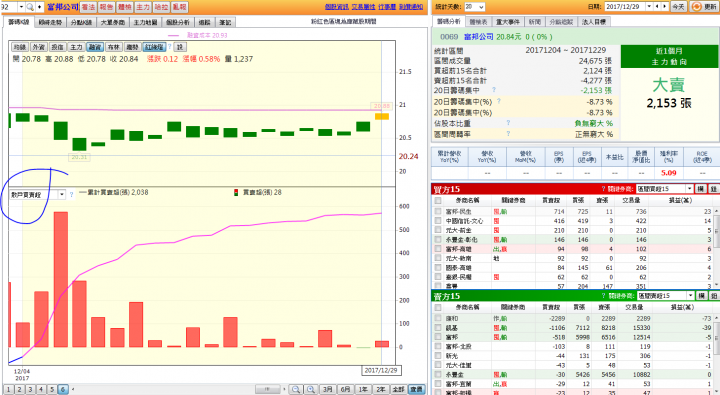Screen dimensions: 720x395
Task: Click the zoom-out magnifier in bottom chart toolbar
Action: tap(296, 389)
